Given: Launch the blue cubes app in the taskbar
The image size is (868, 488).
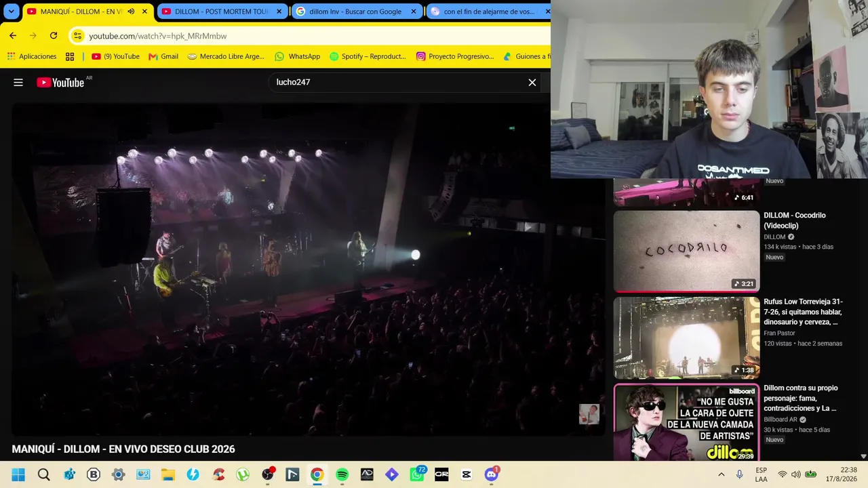Looking at the screenshot, I should tap(69, 474).
